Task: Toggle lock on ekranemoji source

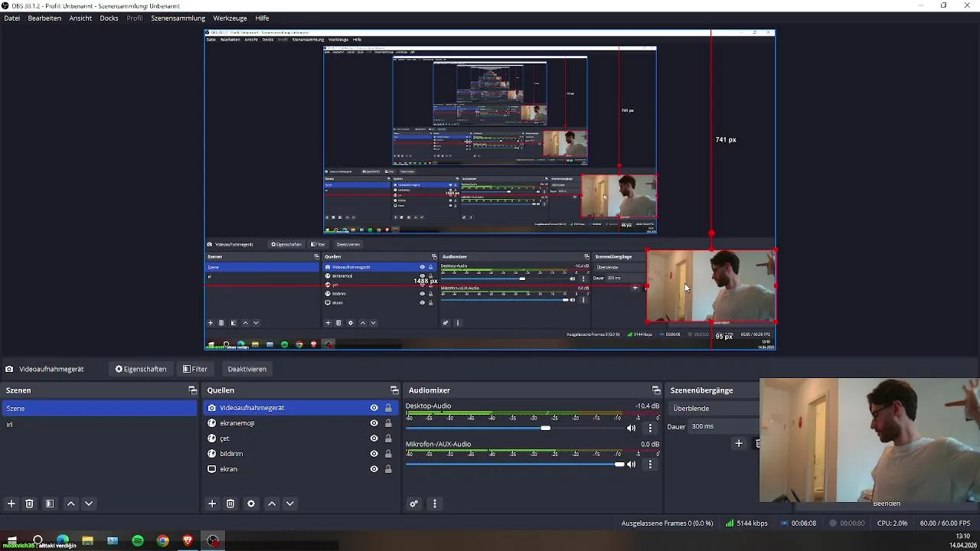Action: click(x=388, y=423)
